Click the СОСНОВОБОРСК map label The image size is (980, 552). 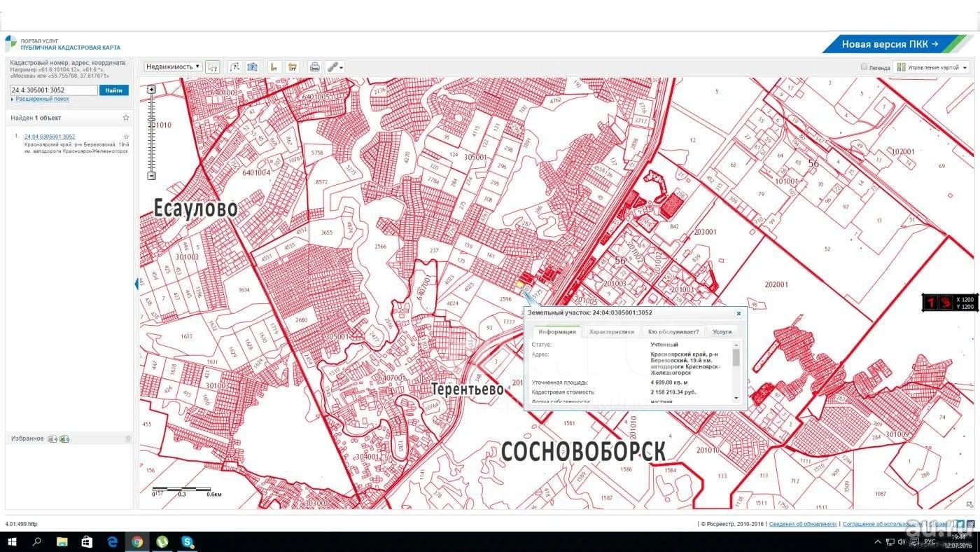click(583, 452)
